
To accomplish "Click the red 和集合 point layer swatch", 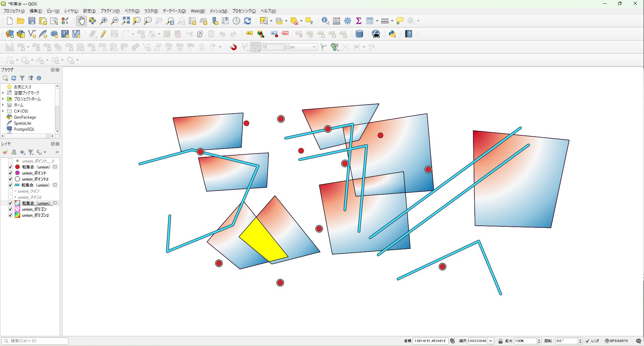I will click(17, 167).
